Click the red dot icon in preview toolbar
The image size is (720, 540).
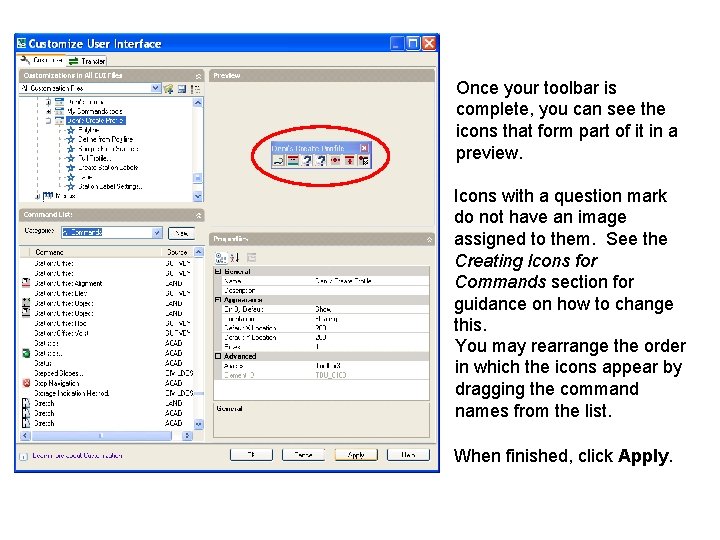[335, 161]
